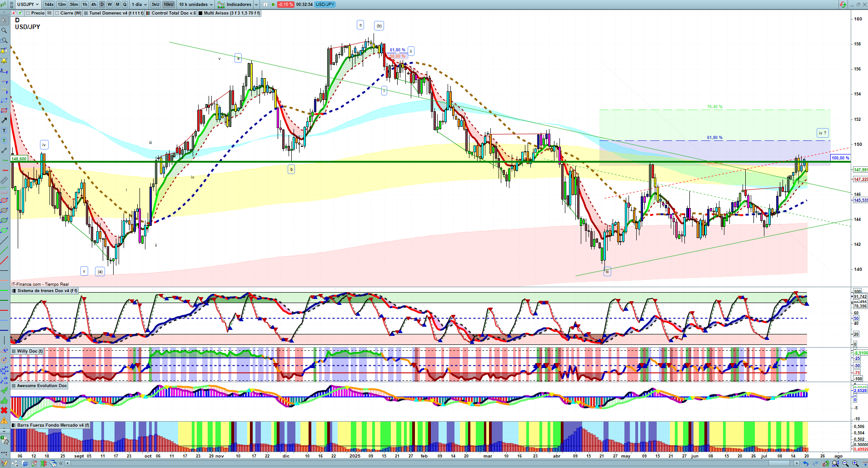Choose the segment line drawing tool

pyautogui.click(x=4, y=150)
